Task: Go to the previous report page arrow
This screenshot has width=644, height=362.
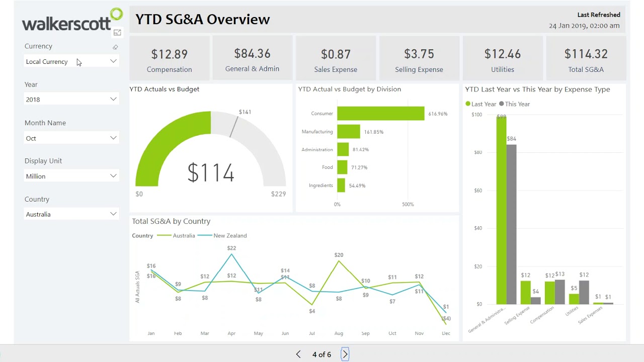Action: click(x=298, y=354)
